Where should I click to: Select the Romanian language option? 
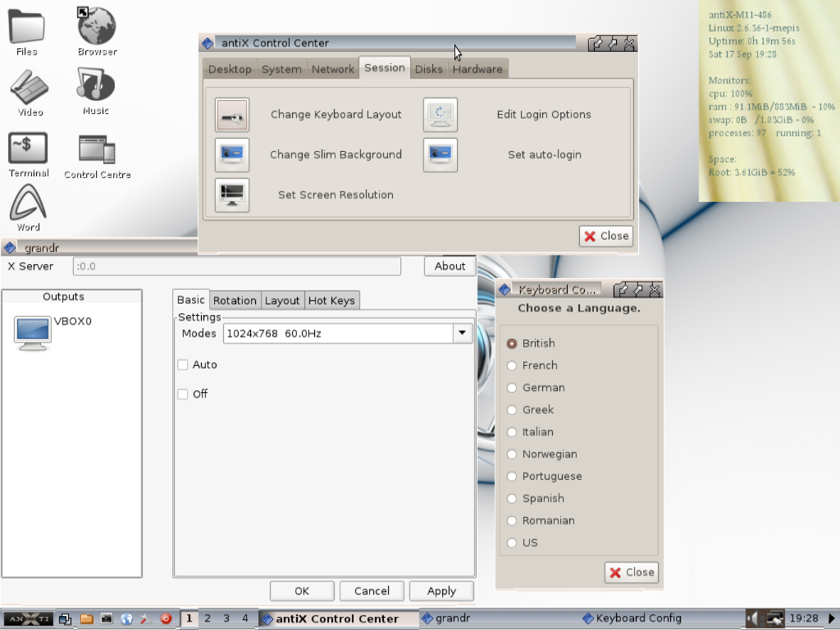coord(512,521)
